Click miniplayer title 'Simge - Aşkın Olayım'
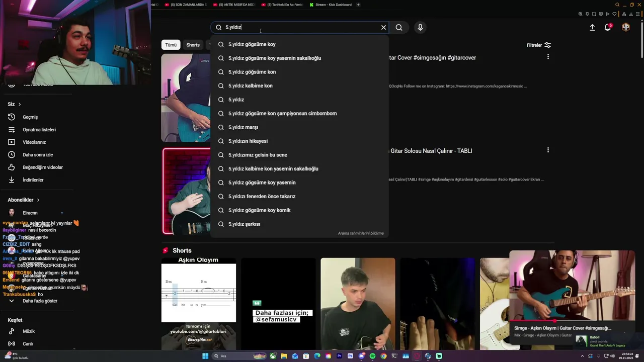644x362 pixels. point(562,328)
